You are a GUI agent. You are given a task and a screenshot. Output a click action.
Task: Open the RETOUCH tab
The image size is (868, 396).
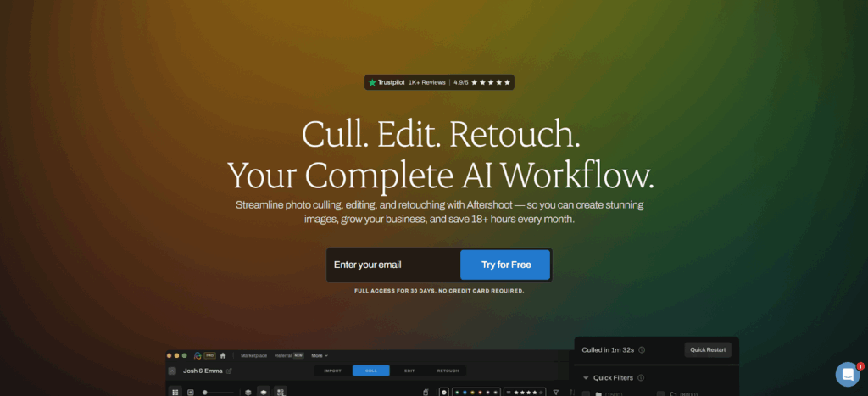click(x=448, y=371)
